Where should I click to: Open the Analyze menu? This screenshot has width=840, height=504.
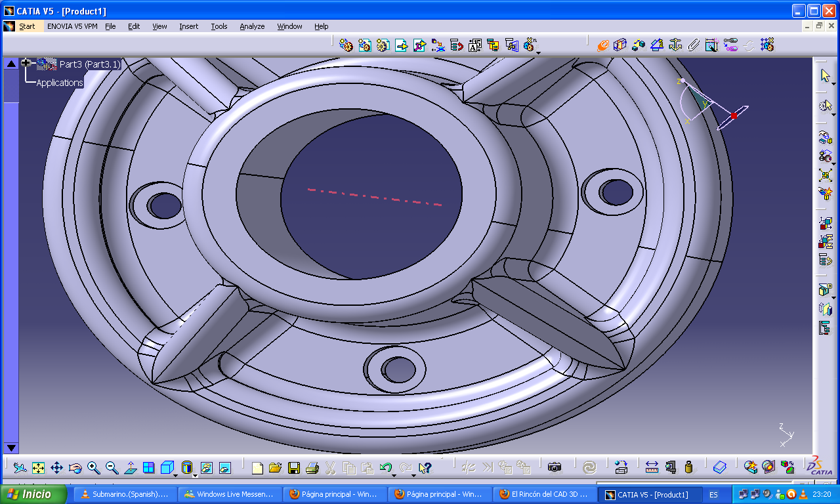pos(252,26)
